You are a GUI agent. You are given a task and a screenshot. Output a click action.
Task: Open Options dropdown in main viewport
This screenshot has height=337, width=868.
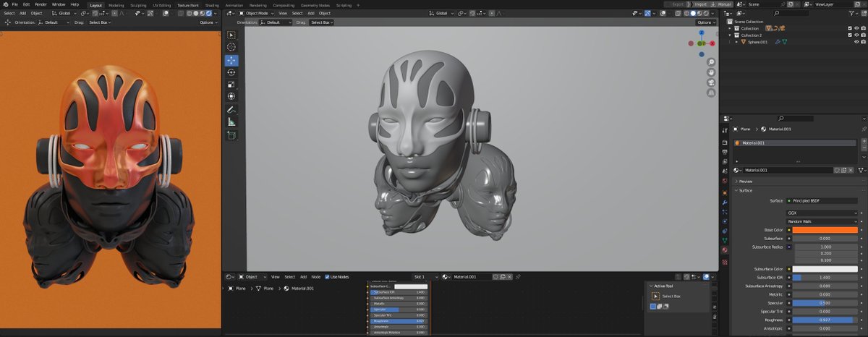click(x=707, y=22)
